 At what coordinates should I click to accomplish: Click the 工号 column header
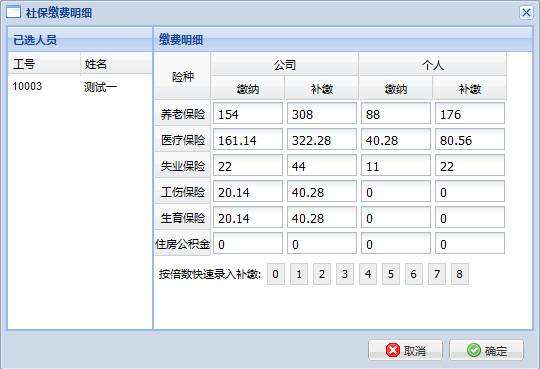click(44, 63)
